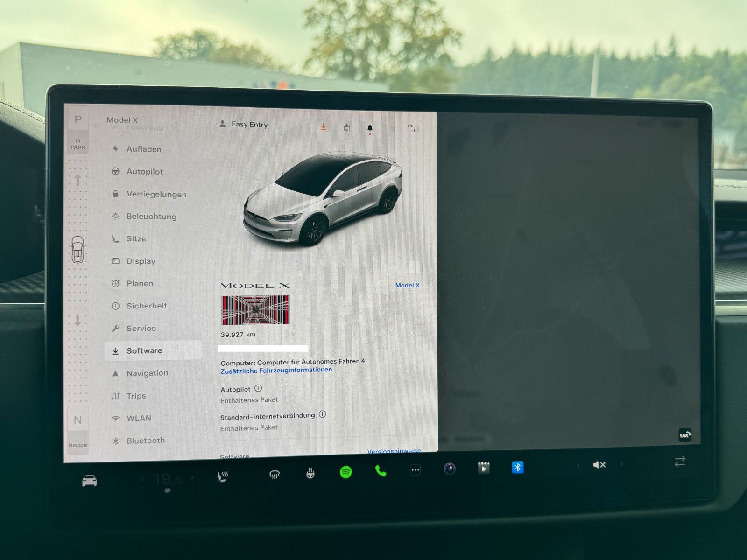Tap the green phone icon
The height and width of the screenshot is (560, 747).
[x=381, y=471]
